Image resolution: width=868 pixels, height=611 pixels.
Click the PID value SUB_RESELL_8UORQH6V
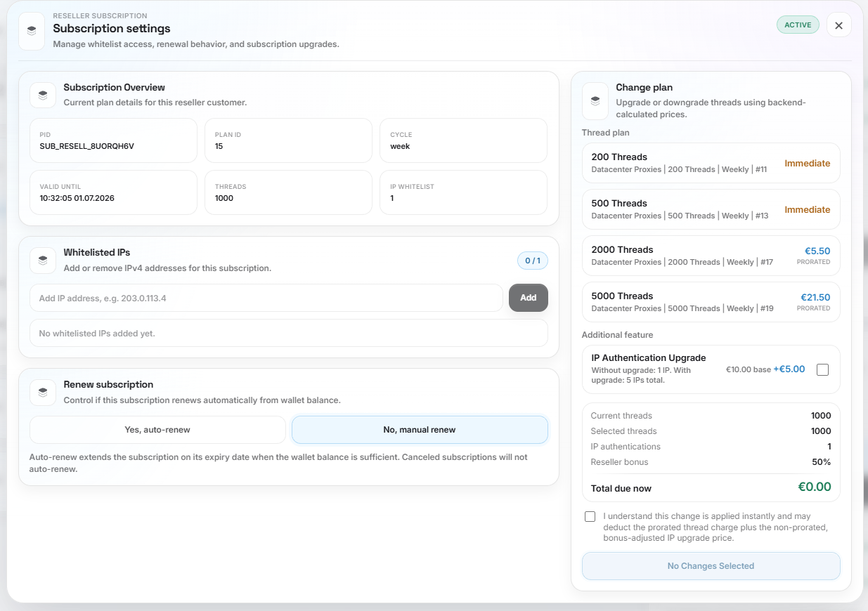click(x=87, y=146)
